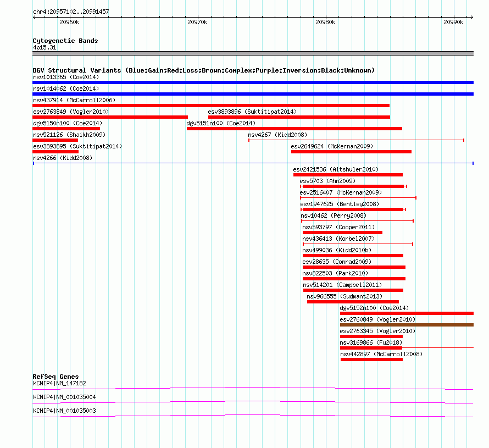This screenshot has height=448, width=489.
Task: Click nsv442897 (McCarroll2008) label
Action: click(381, 354)
